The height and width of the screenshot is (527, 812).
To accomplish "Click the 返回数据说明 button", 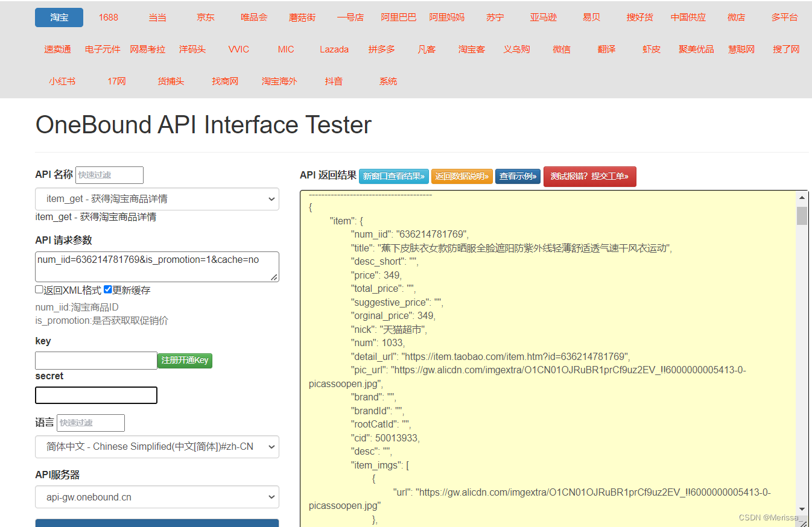I will [x=462, y=177].
